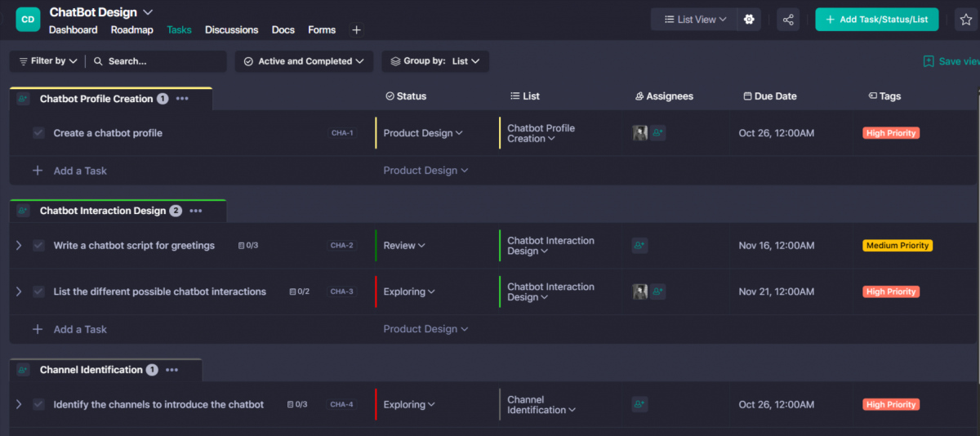Click plus icon to add new tab
The width and height of the screenshot is (980, 436).
coord(356,30)
